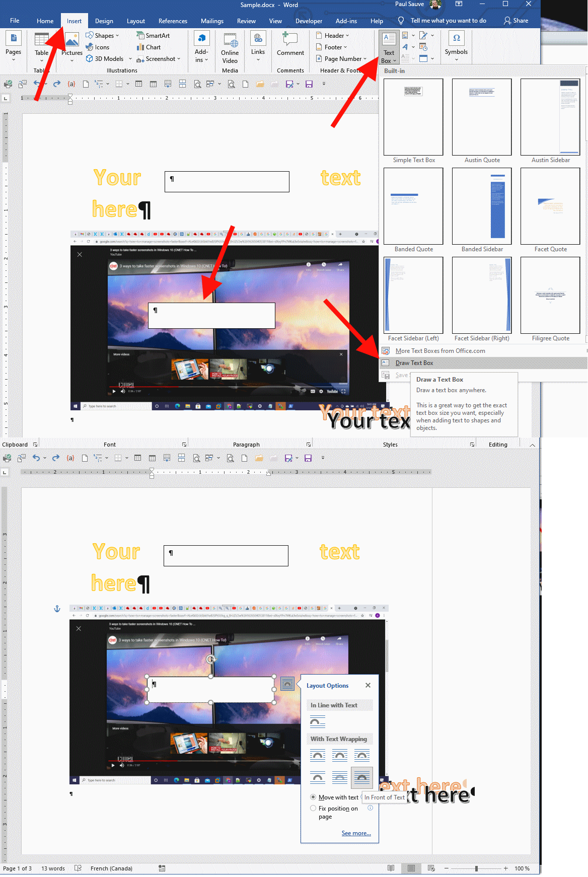The height and width of the screenshot is (877, 588).
Task: Select the In Line with Text wrap icon
Action: [318, 722]
